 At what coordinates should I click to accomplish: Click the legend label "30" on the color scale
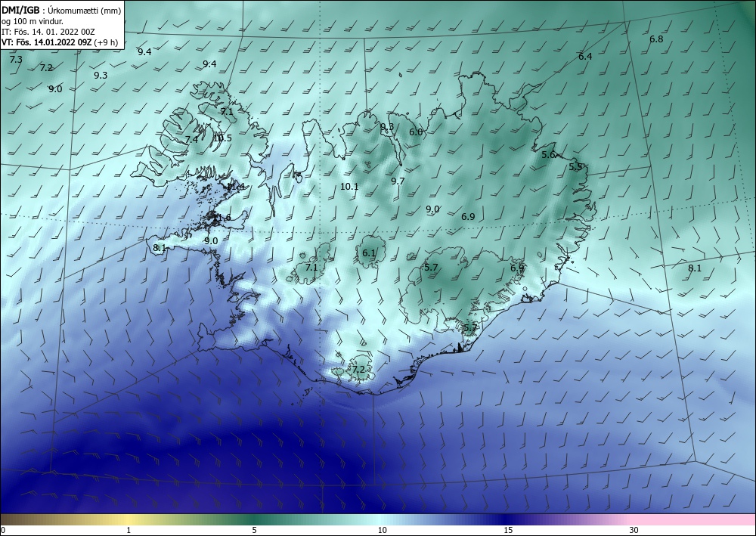point(634,530)
